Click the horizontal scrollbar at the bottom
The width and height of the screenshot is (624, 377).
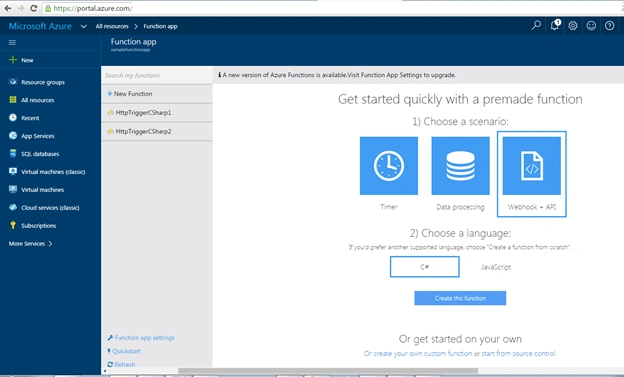tap(328, 371)
